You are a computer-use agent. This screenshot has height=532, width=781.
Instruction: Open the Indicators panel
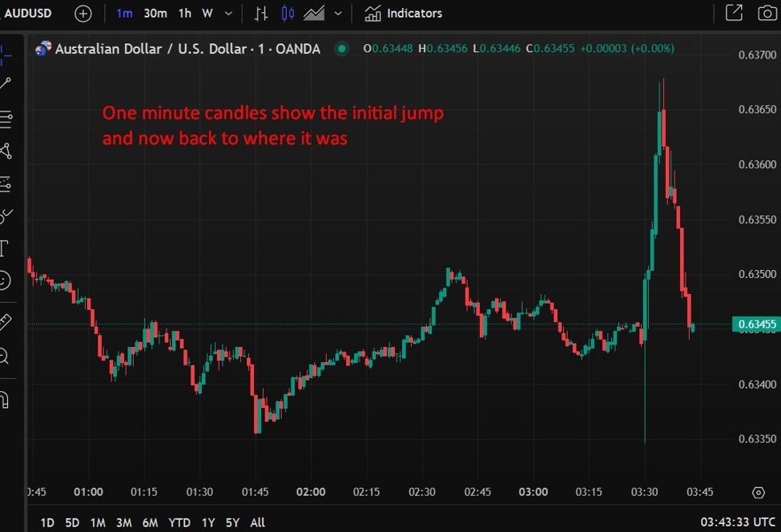tap(409, 13)
